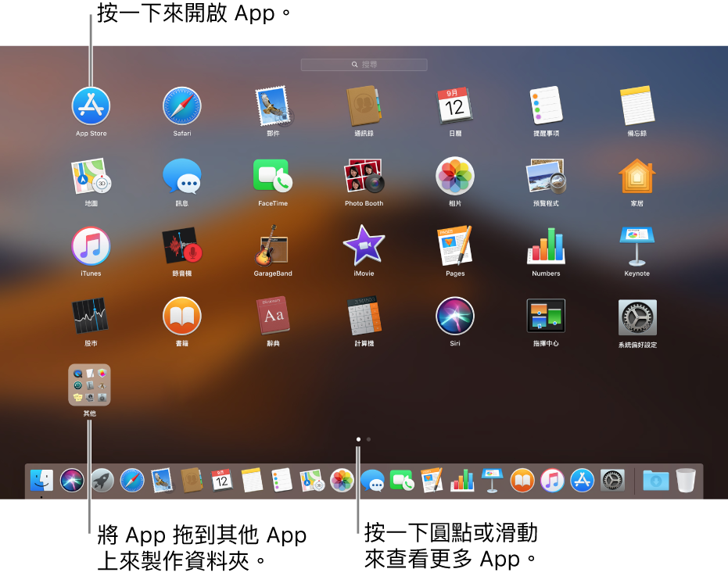
Task: Open the 辭典 dictionary app
Action: coord(273,316)
